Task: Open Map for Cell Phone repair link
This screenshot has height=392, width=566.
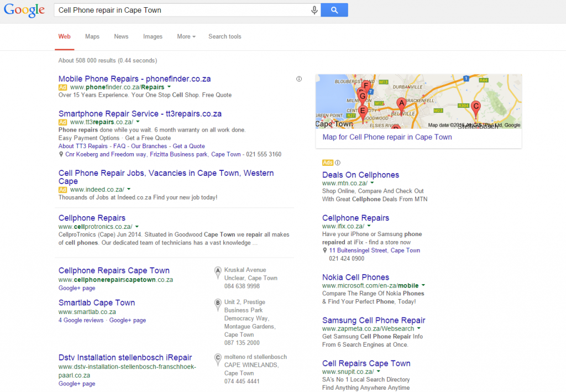Action: (x=387, y=137)
